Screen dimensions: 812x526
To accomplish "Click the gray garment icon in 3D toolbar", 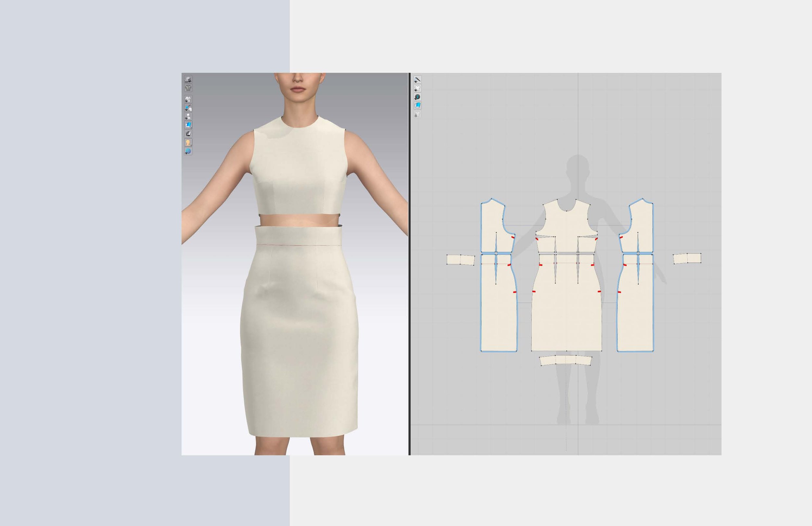I will tap(188, 88).
